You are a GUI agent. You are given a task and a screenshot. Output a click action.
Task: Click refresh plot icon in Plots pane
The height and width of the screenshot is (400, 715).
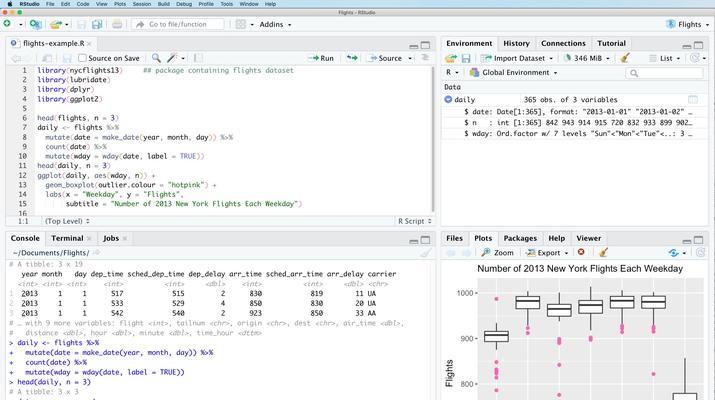(x=700, y=252)
